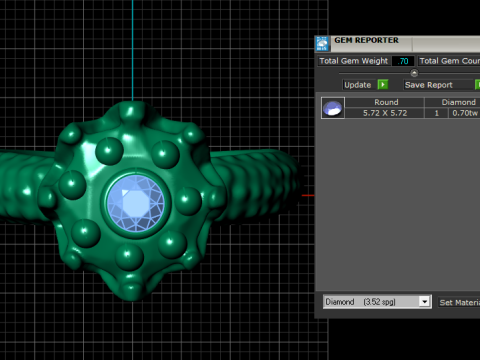Screen dimensions: 480x360
Task: Select the round gem thumbnail in report
Action: [x=333, y=108]
